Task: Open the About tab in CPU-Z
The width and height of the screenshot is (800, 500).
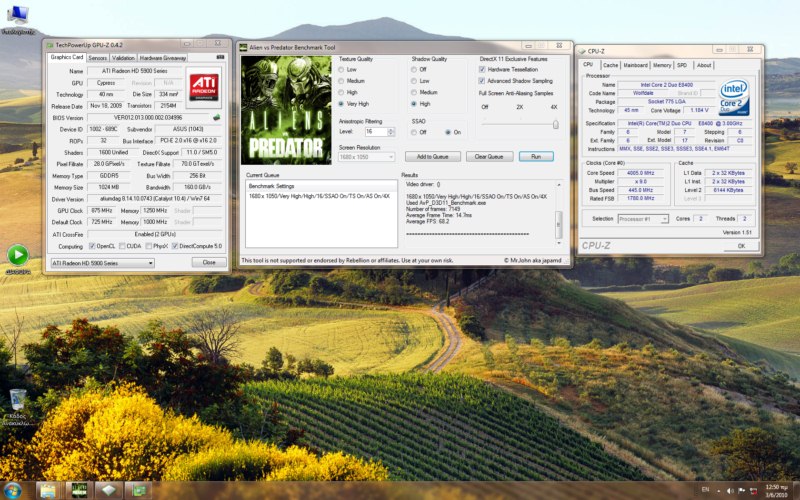Action: [704, 65]
